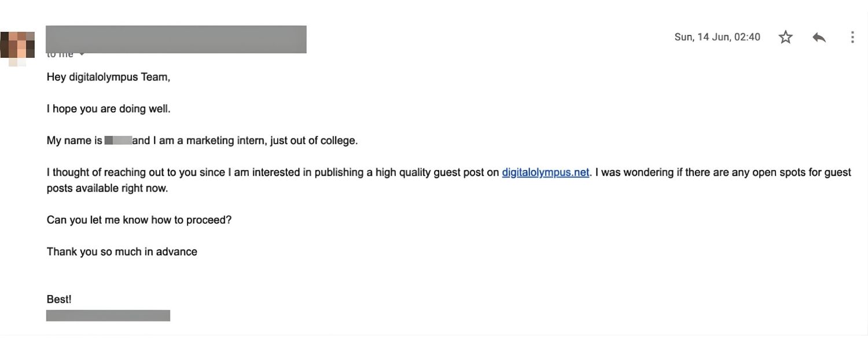The image size is (868, 347).
Task: Click the redacted signature bar below 'Best!'
Action: coord(108,315)
